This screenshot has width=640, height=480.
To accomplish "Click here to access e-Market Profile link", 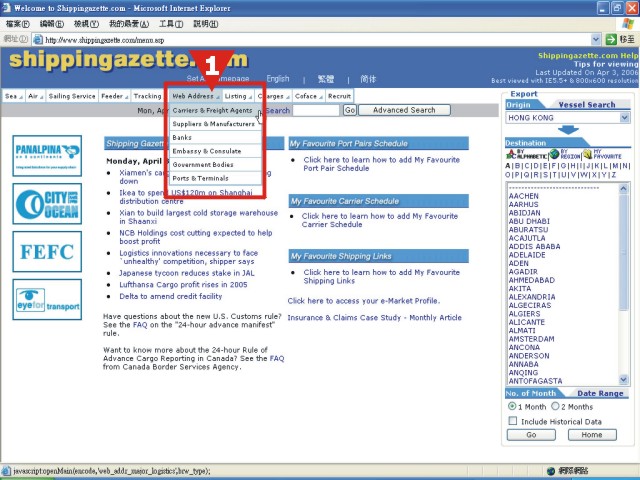I will coord(364,301).
